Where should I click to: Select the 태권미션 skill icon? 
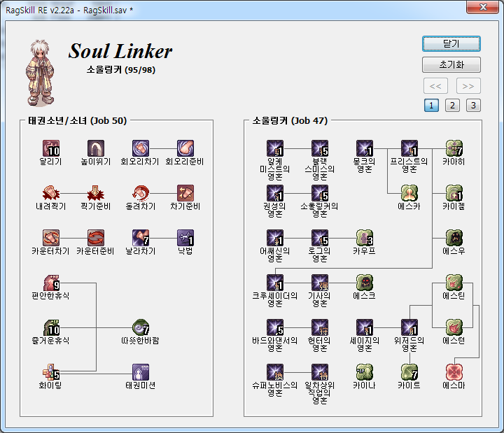141,372
